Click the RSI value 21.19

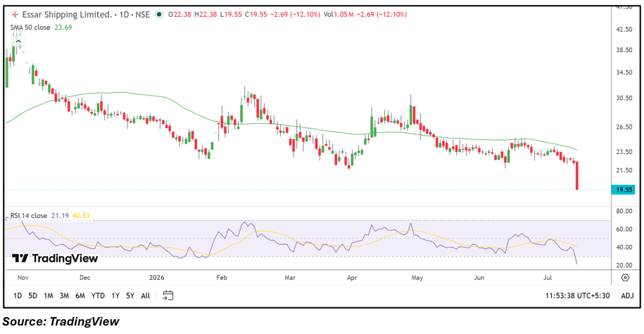[x=60, y=215]
